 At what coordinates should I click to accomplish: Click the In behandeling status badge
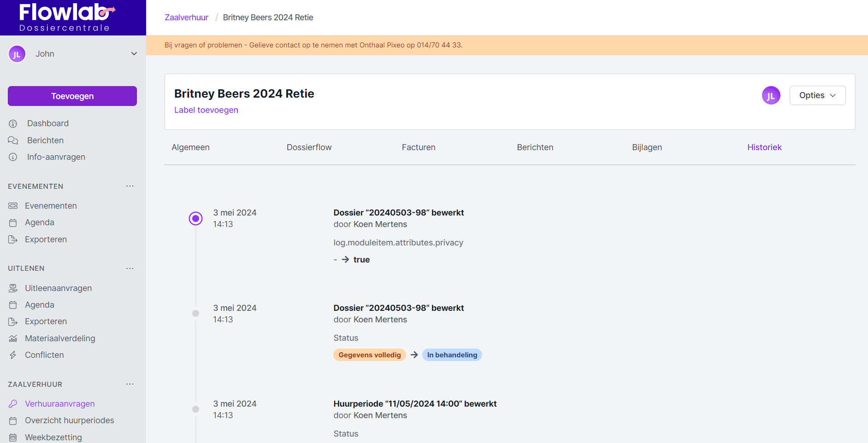(452, 355)
